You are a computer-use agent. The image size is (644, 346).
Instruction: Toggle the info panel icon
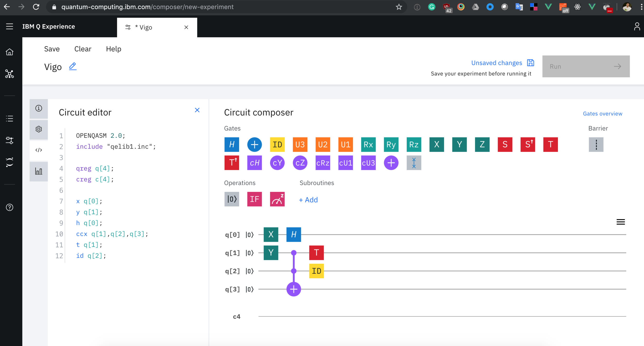39,108
